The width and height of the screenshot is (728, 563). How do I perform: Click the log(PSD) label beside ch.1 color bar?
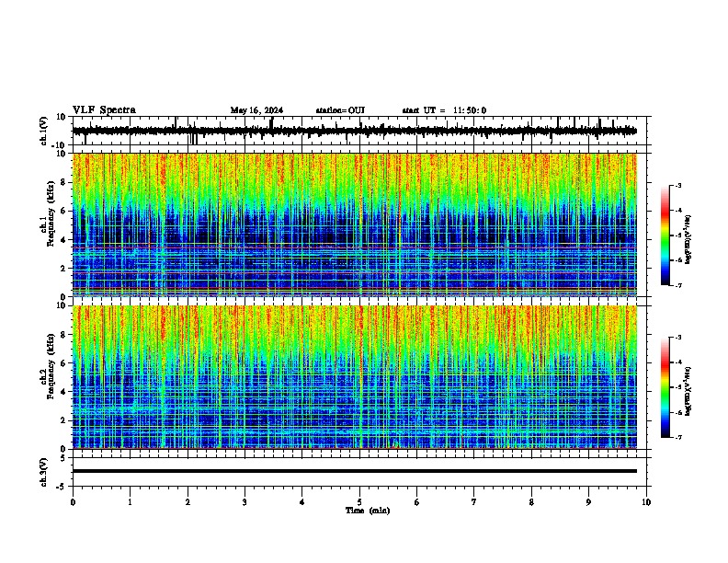pyautogui.click(x=688, y=239)
